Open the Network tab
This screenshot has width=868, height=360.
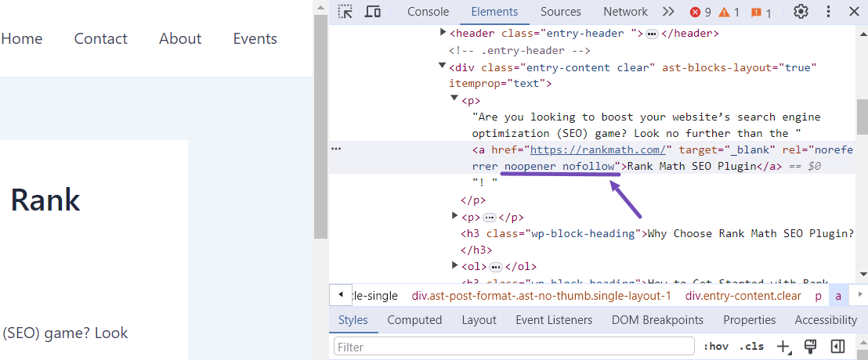(625, 12)
